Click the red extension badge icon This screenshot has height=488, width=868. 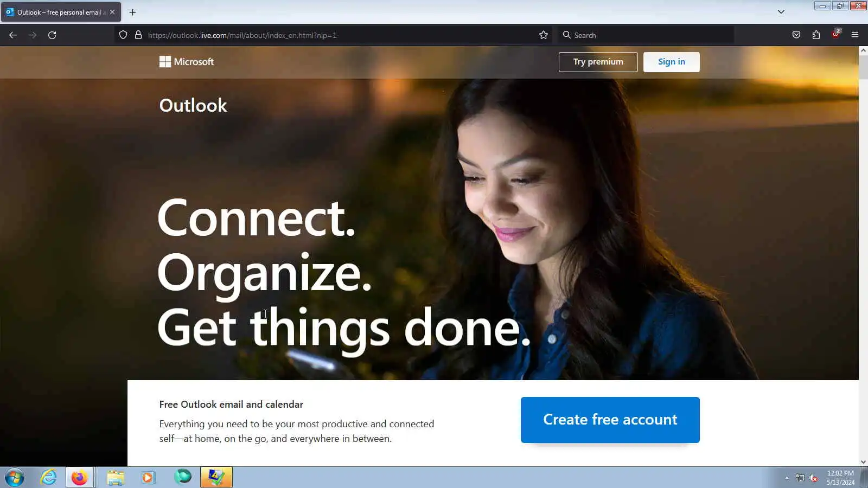click(836, 34)
